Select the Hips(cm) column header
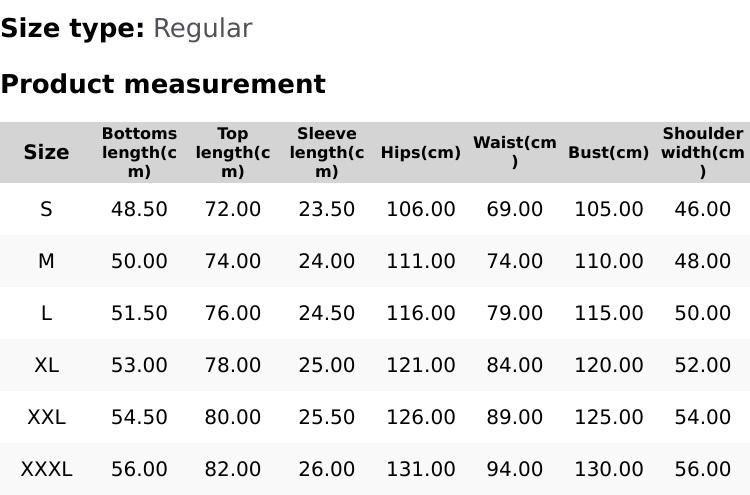750x495 pixels. pos(421,153)
